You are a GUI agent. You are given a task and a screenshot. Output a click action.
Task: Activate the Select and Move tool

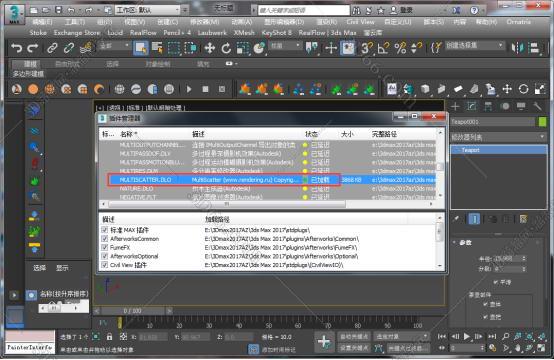[210, 48]
